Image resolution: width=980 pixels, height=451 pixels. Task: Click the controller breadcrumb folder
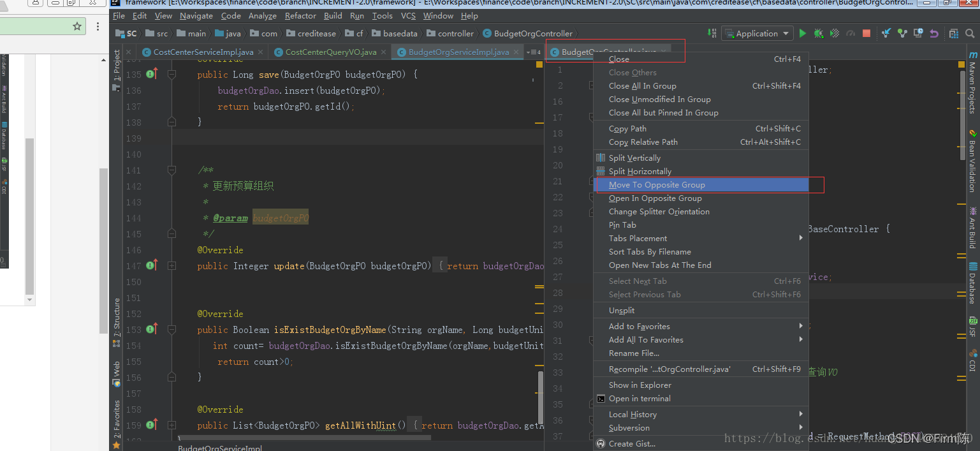point(450,33)
